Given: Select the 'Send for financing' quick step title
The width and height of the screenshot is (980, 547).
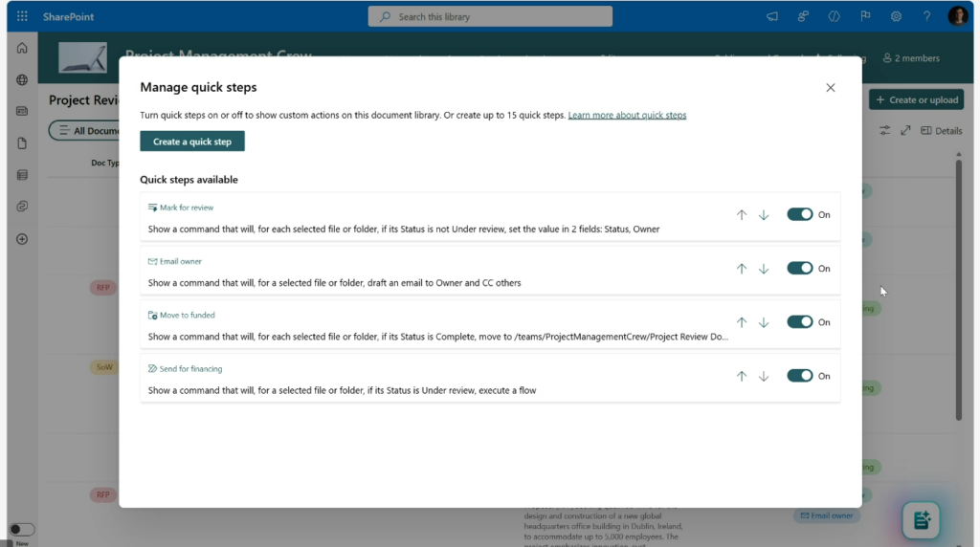Looking at the screenshot, I should point(190,368).
